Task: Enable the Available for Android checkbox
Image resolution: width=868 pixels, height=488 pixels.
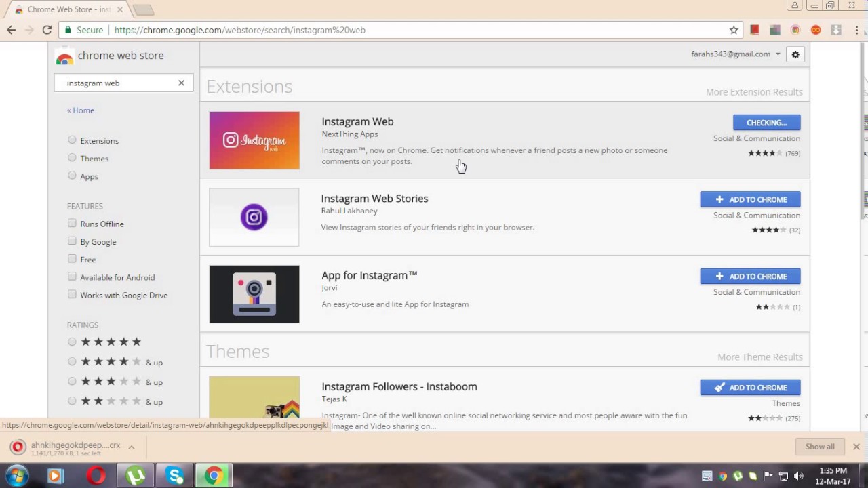Action: [x=72, y=277]
